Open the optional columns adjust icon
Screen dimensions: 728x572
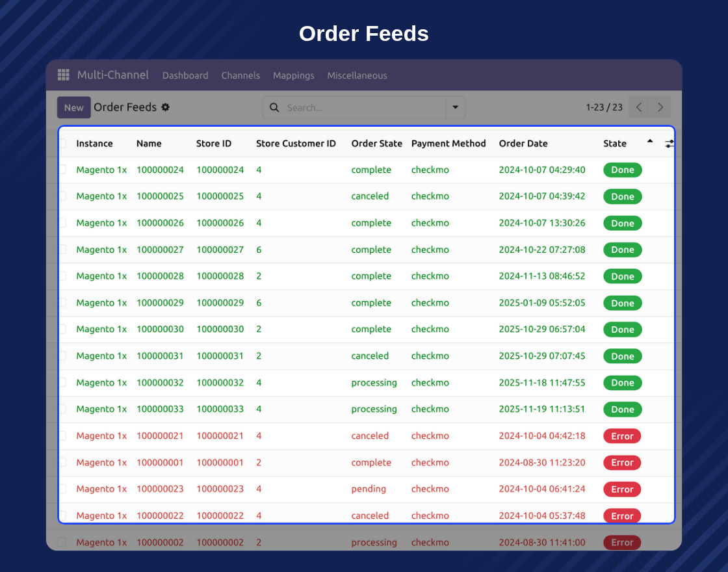tap(669, 144)
